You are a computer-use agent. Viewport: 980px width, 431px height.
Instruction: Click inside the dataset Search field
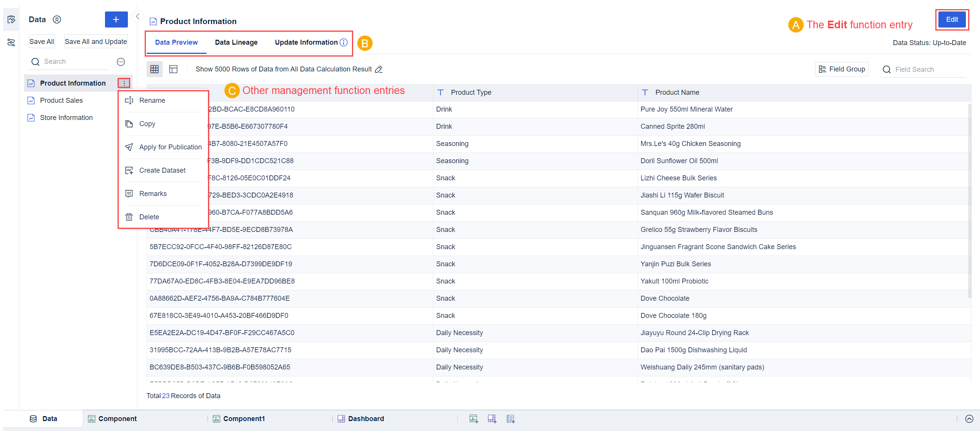(69, 61)
